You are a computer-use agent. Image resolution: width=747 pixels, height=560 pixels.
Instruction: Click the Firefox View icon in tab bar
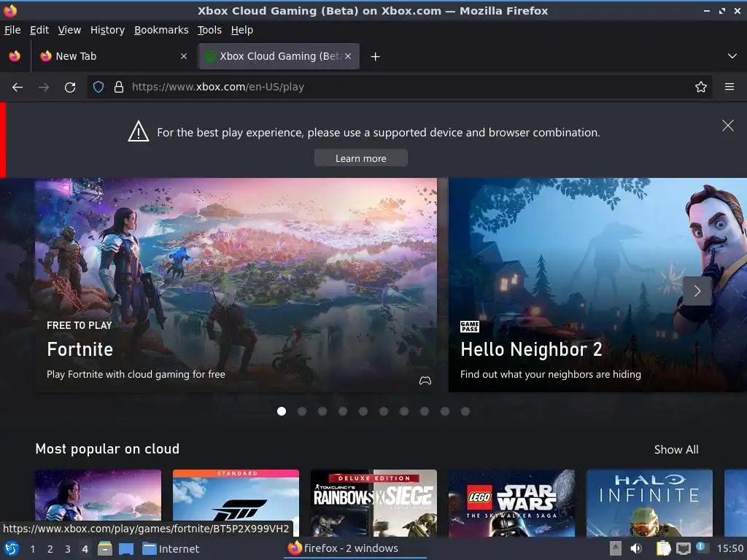point(15,56)
